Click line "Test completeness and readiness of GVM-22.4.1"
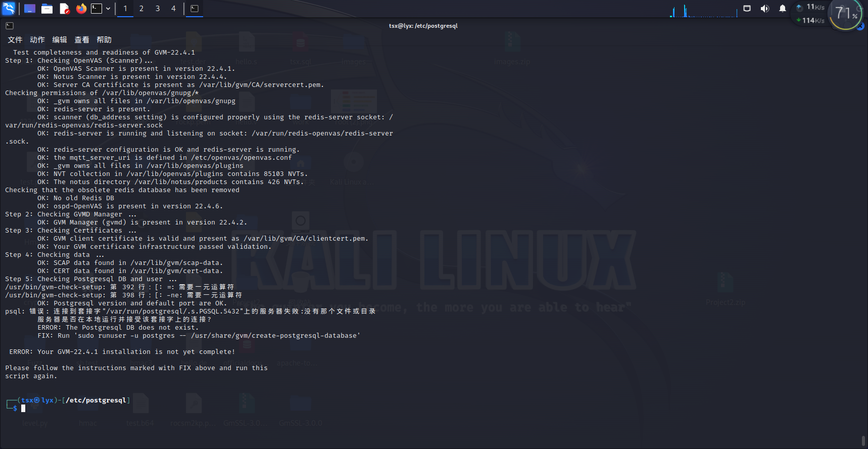The width and height of the screenshot is (868, 449). (104, 53)
